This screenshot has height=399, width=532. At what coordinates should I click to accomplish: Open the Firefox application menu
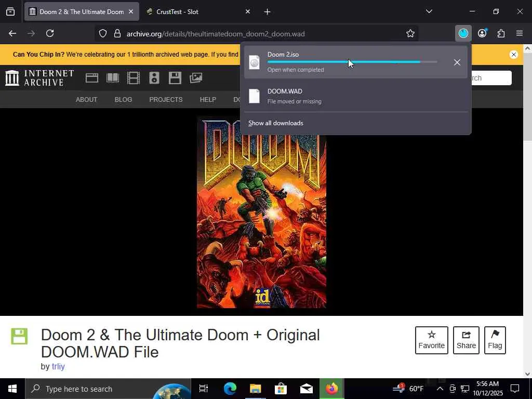coord(520,33)
